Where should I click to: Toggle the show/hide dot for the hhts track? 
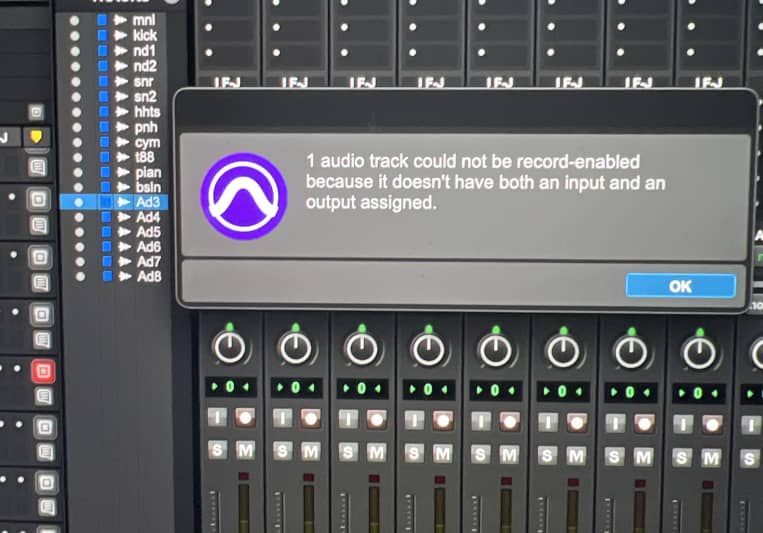[x=77, y=112]
